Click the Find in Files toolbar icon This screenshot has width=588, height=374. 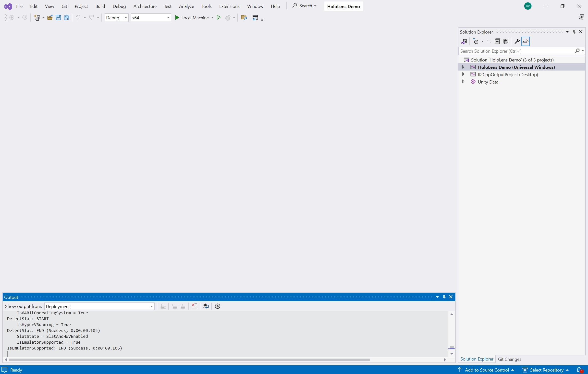pos(244,18)
